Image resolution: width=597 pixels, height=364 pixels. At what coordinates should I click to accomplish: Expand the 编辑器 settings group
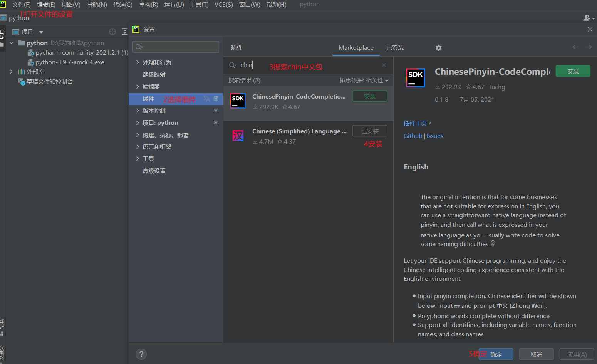click(x=138, y=87)
